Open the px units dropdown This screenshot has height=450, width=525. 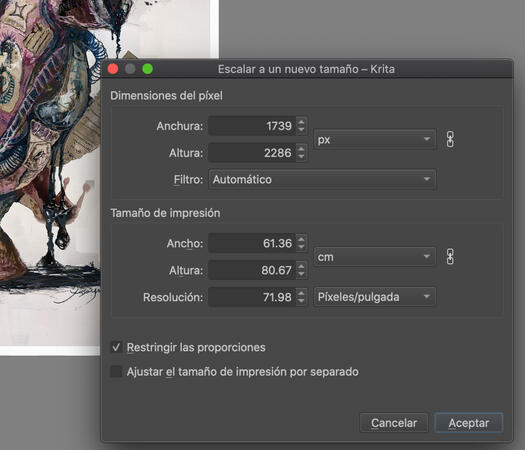click(375, 139)
